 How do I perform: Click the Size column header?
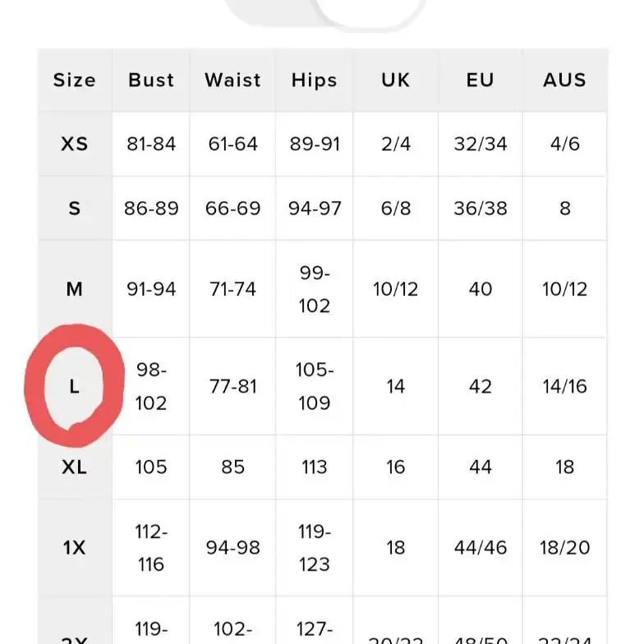[x=74, y=80]
